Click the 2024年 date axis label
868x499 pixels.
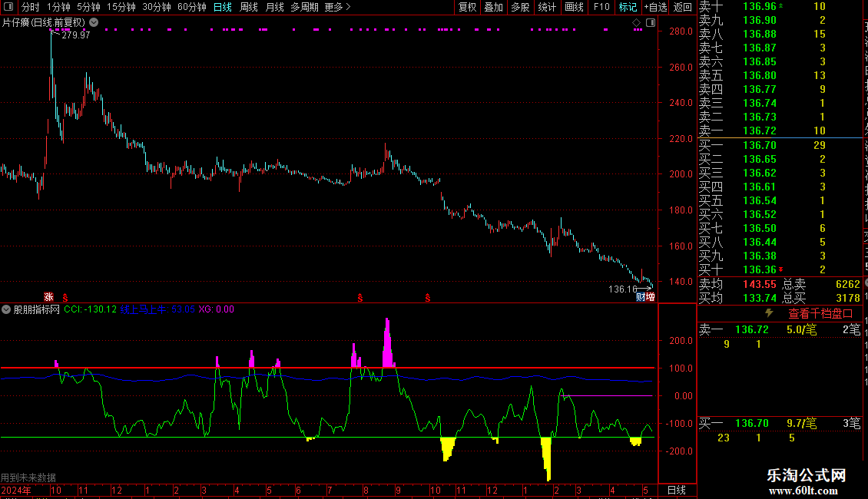click(16, 490)
